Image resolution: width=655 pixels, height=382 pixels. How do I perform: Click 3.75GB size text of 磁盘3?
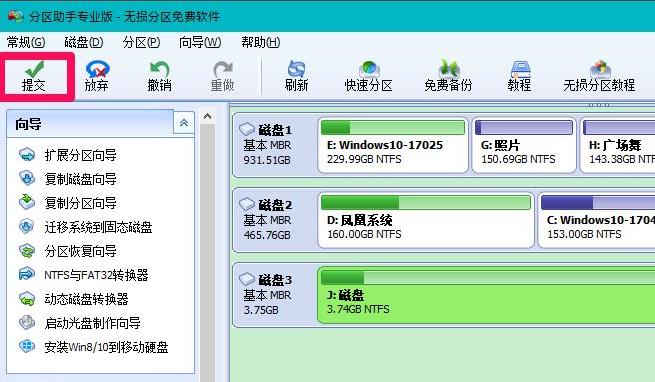(261, 310)
